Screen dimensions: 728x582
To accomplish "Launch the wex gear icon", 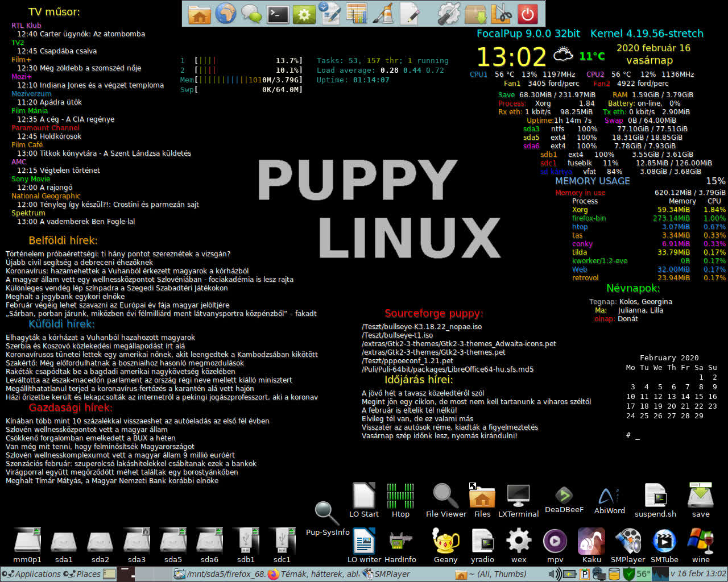I will 519,546.
